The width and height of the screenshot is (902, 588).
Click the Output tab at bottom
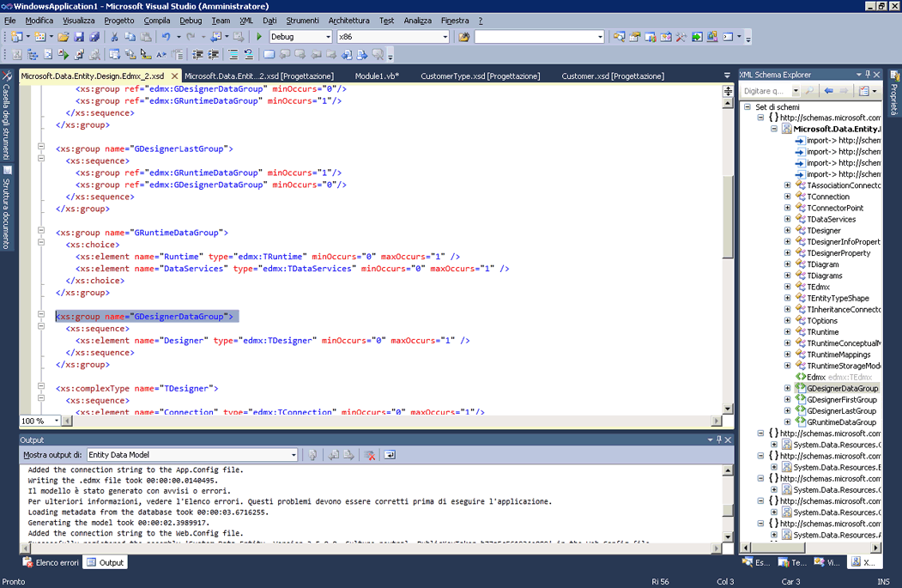[106, 563]
